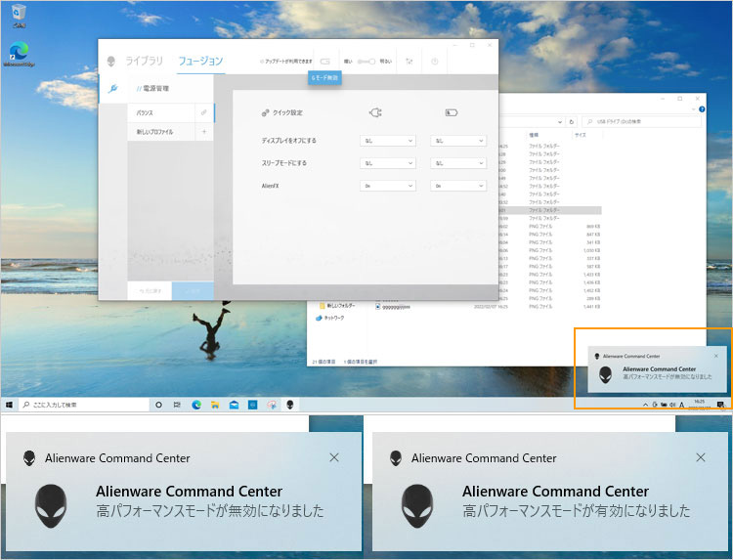Screen dimensions: 733x560
Task: Select the wrench icon in the left sidebar
Action: click(x=112, y=88)
